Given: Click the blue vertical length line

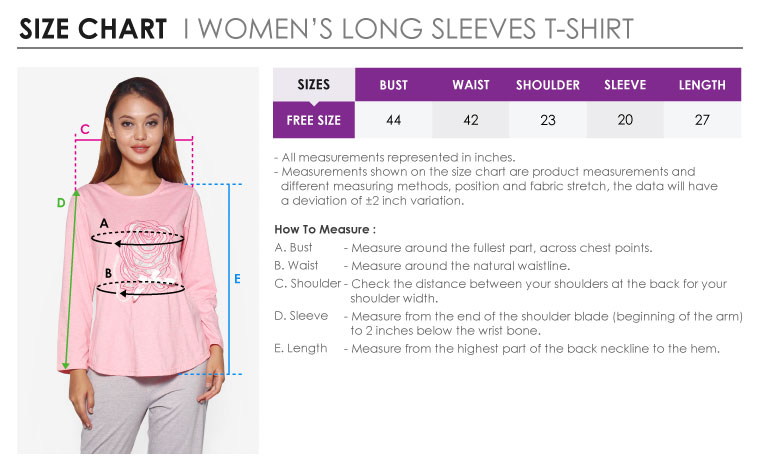Looking at the screenshot, I should coord(229,279).
